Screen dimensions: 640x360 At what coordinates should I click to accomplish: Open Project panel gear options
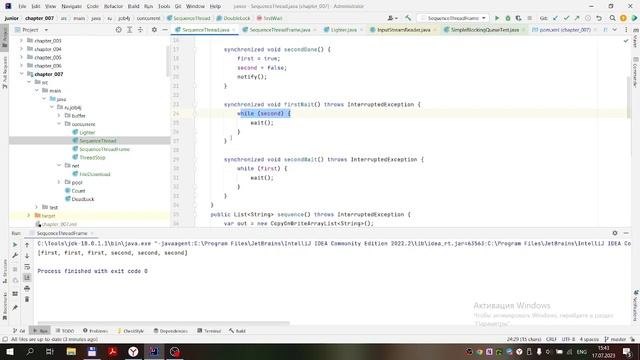click(x=154, y=30)
